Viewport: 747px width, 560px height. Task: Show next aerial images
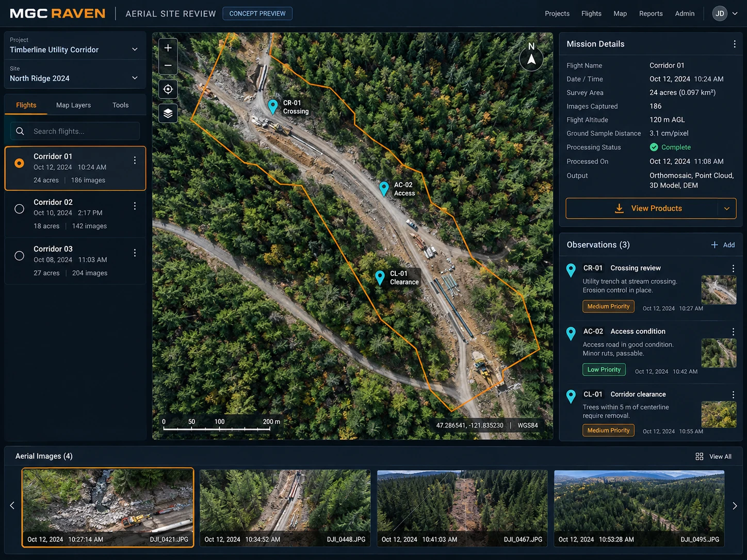point(735,506)
